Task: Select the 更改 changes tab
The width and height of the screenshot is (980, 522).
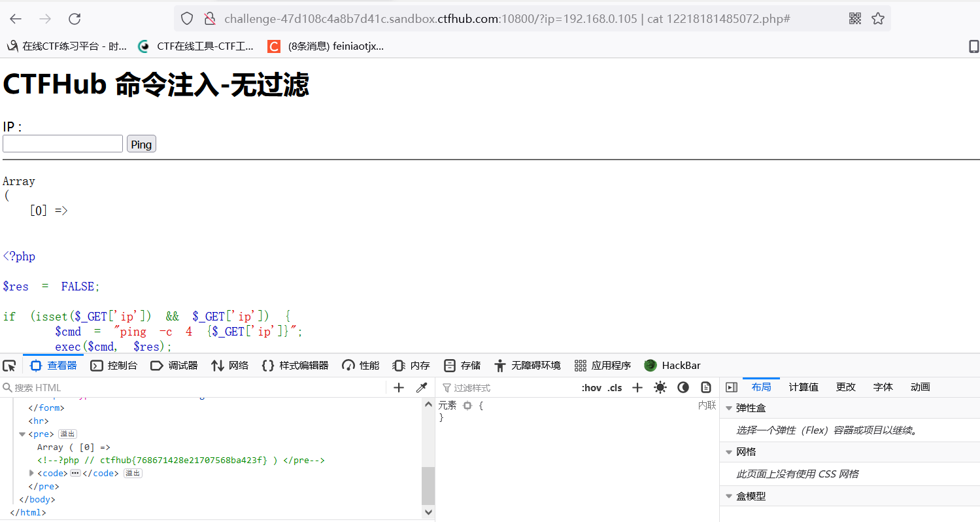Action: point(845,387)
